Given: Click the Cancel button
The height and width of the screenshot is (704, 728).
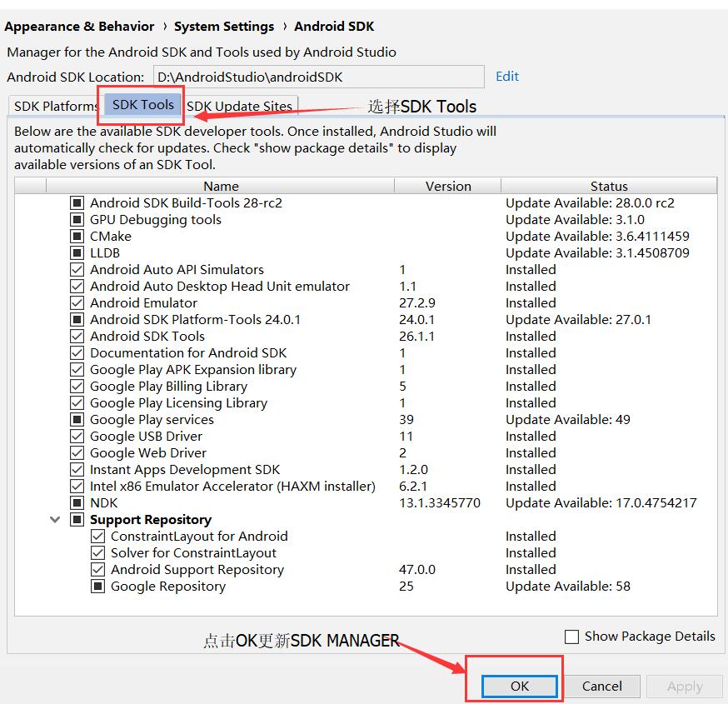Looking at the screenshot, I should tap(601, 686).
